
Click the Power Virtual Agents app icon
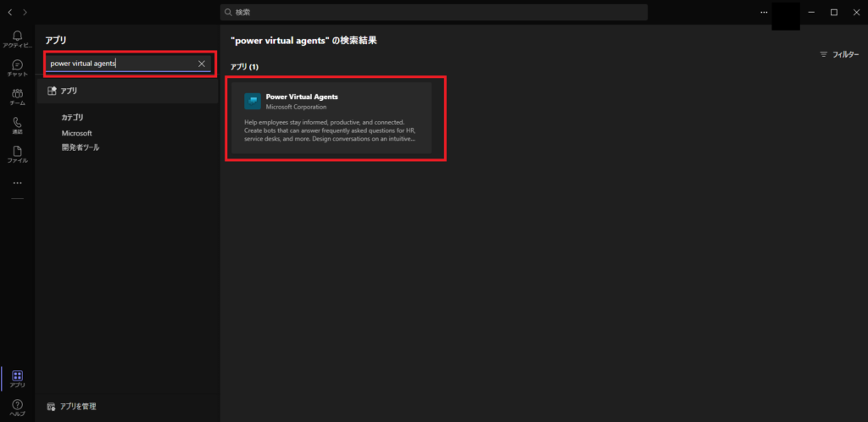(x=253, y=101)
